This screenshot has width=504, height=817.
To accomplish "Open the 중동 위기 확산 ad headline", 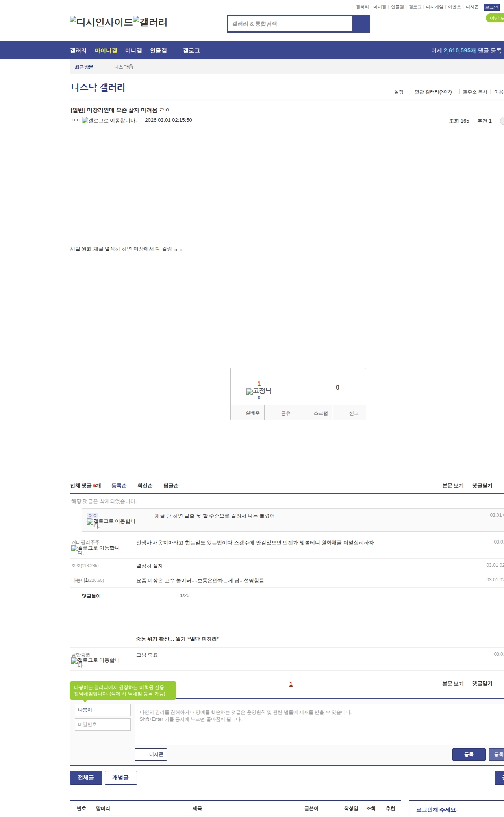I will 178,639.
